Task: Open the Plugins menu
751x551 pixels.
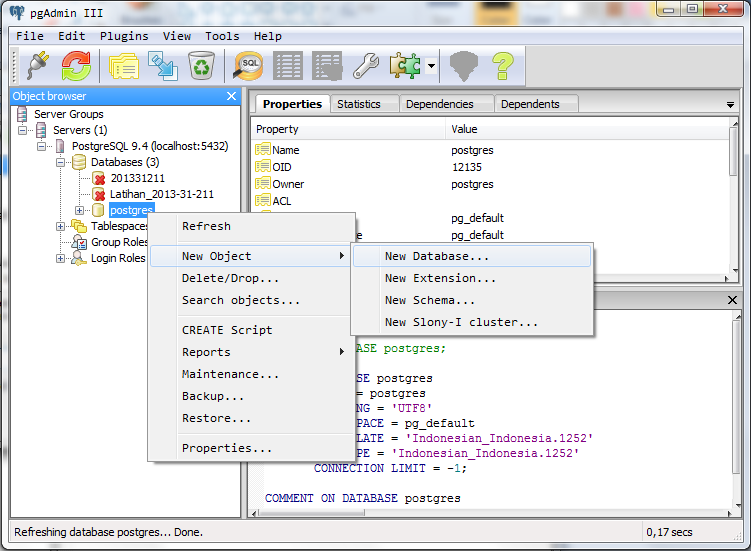Action: tap(124, 36)
